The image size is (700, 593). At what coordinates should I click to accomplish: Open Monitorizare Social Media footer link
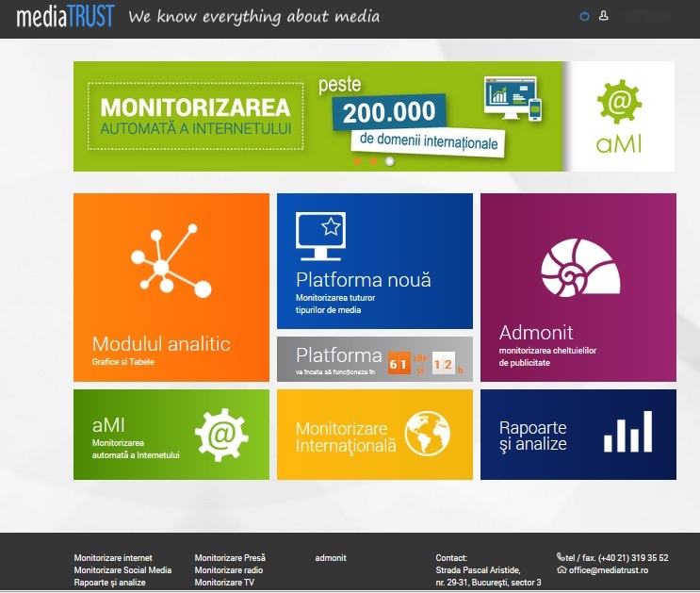point(122,570)
